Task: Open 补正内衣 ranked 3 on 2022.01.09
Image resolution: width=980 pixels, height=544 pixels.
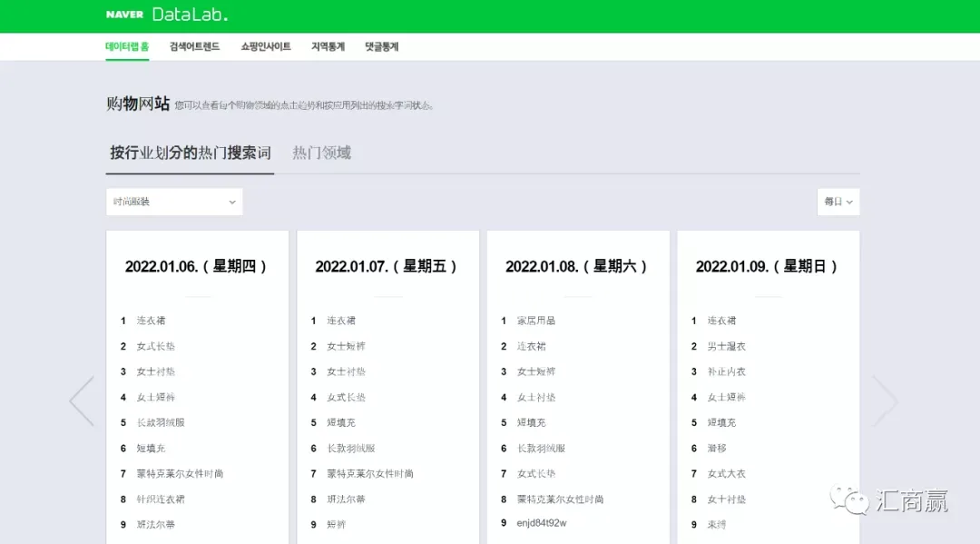Action: [x=726, y=372]
